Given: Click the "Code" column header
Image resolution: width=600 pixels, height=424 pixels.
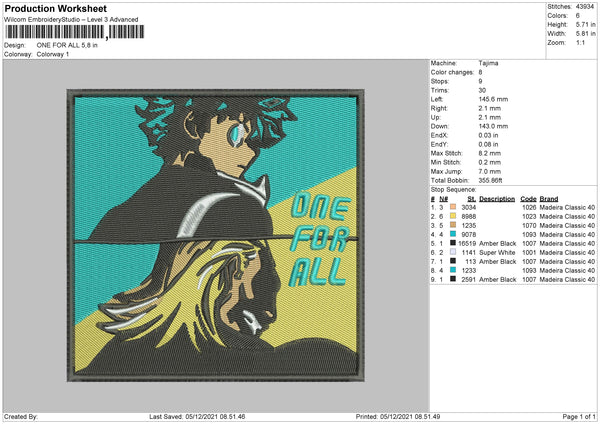Looking at the screenshot, I should pyautogui.click(x=528, y=199).
